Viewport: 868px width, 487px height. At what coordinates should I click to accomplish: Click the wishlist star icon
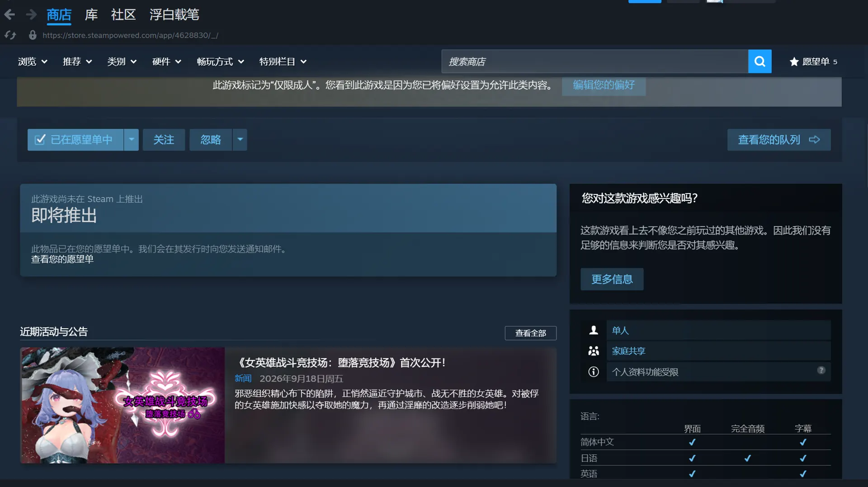coord(794,61)
